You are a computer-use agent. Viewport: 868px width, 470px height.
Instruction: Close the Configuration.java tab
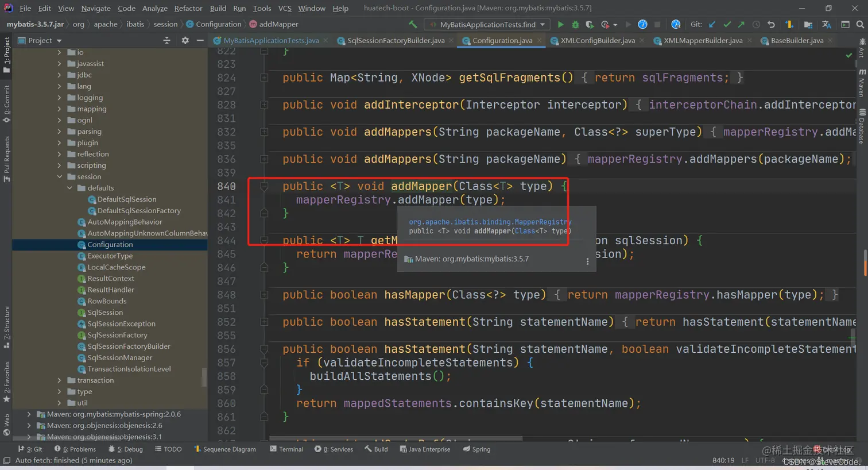(x=540, y=40)
